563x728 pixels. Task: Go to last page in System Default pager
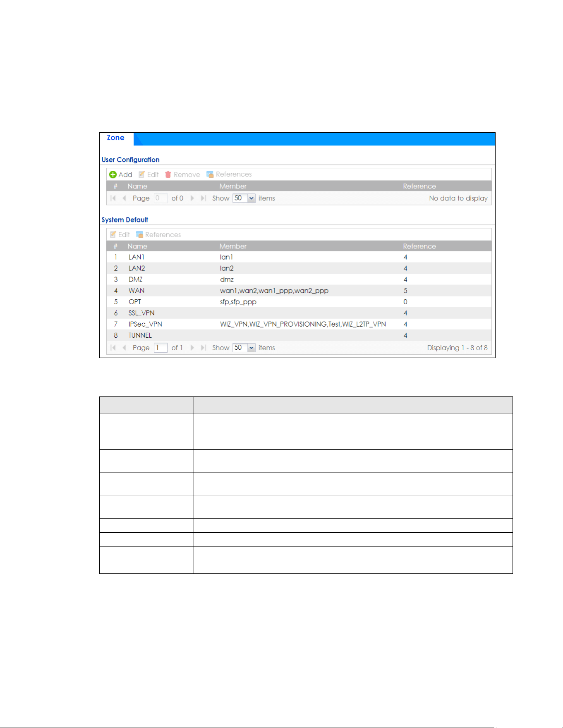203,348
